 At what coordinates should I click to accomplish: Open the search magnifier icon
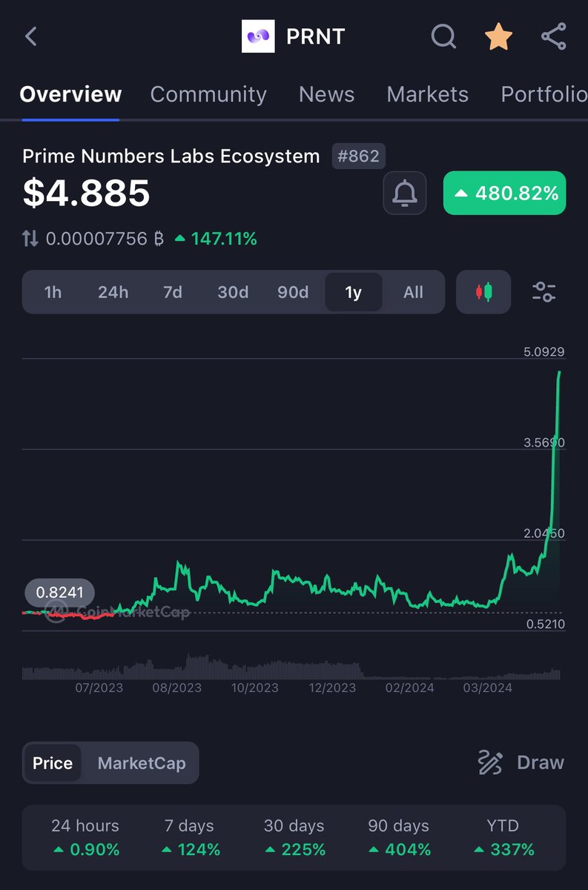click(x=443, y=36)
